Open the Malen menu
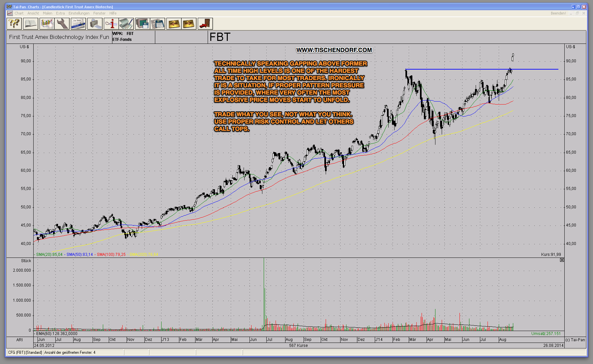 coord(47,13)
